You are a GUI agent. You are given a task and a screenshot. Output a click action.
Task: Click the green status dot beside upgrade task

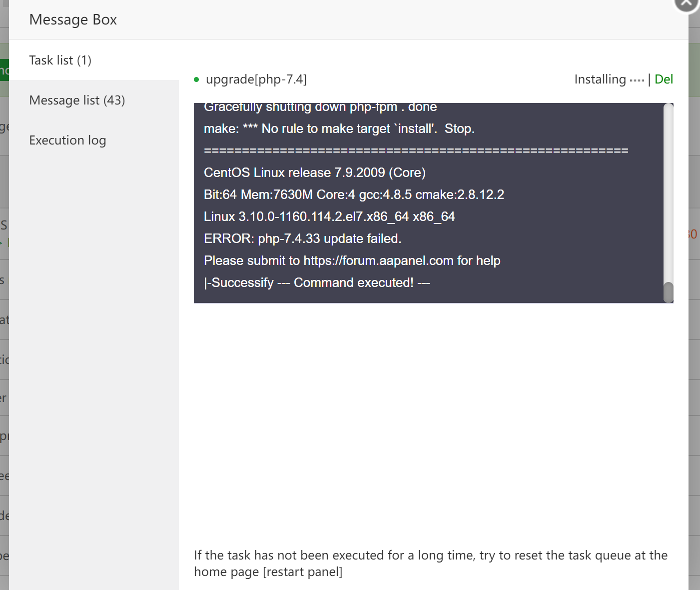pyautogui.click(x=196, y=79)
